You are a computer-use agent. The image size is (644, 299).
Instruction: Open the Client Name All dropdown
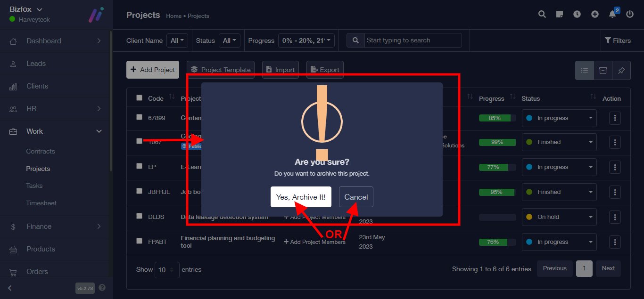(x=177, y=40)
